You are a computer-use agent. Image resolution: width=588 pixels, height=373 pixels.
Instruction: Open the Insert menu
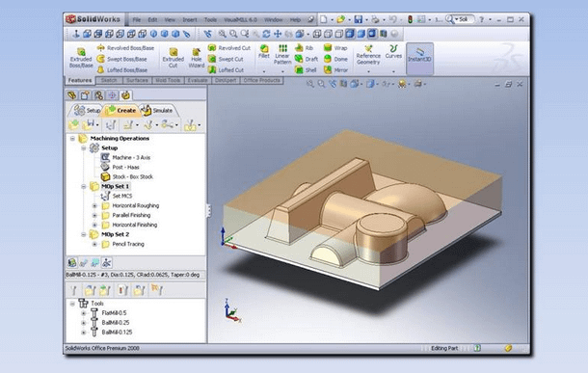pos(190,19)
